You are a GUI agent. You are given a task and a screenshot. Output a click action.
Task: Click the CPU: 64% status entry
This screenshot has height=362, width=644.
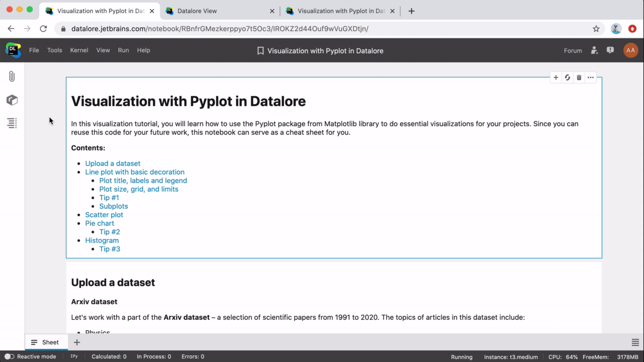pyautogui.click(x=562, y=357)
